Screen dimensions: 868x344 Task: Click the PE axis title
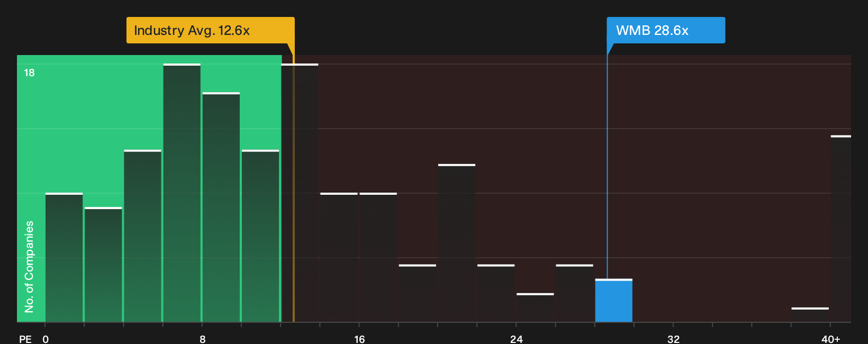coord(25,339)
